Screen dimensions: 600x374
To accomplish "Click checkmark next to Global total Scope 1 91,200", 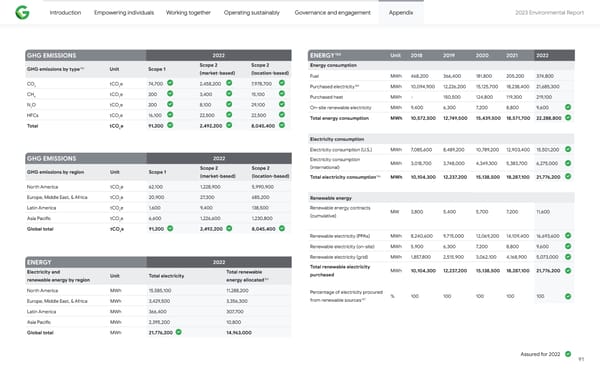I will tap(170, 228).
